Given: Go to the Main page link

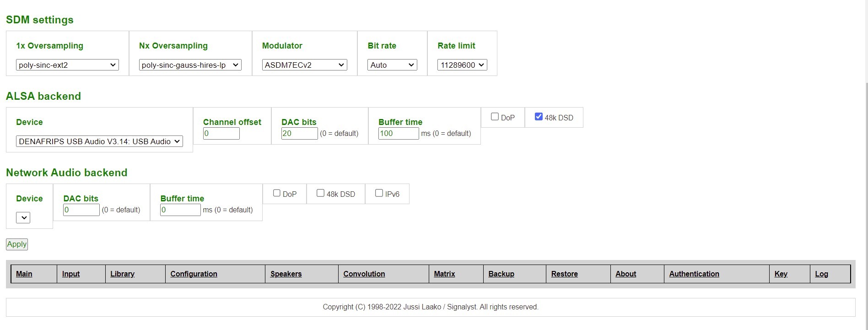Looking at the screenshot, I should click(x=24, y=274).
